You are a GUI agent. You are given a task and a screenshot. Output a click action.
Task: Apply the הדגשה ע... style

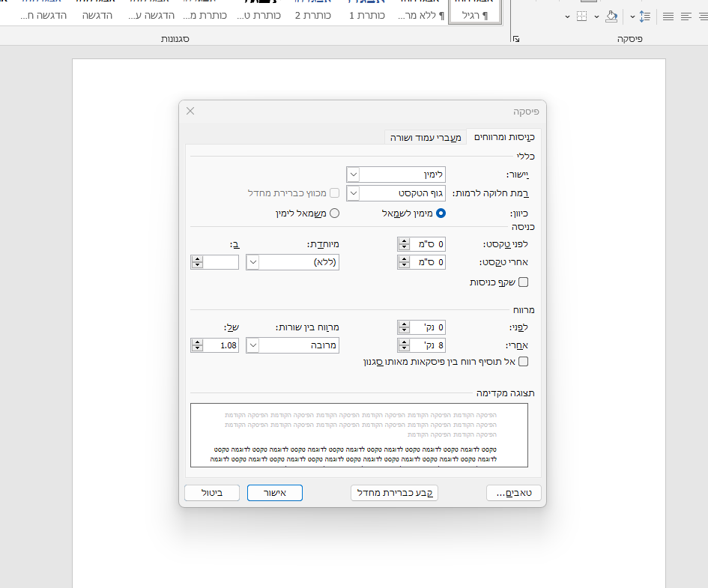pos(151,11)
